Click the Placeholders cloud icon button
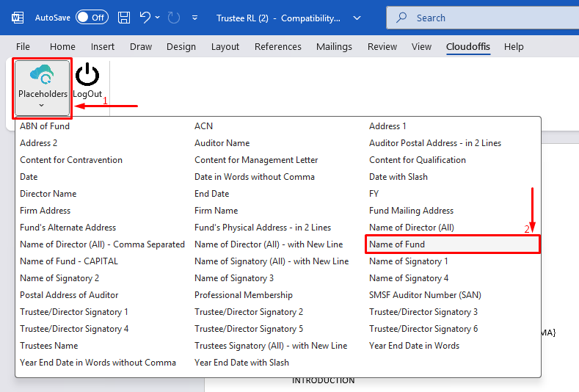 pos(42,88)
